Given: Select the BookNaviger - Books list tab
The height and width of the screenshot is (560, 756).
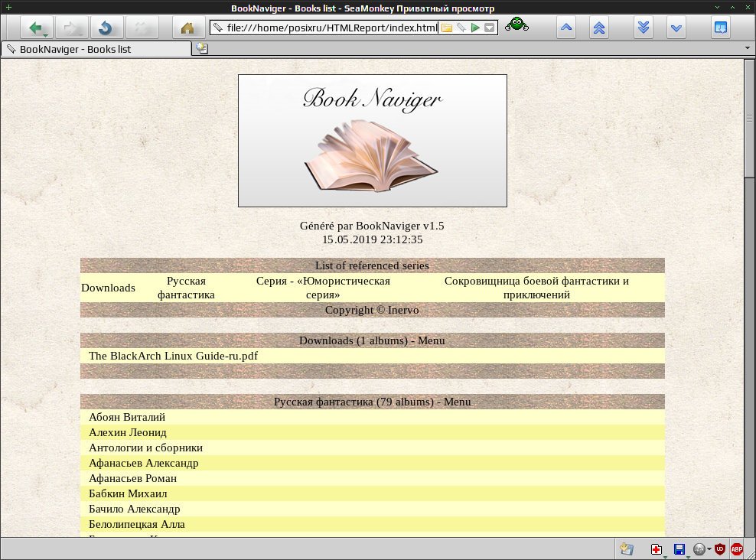Looking at the screenshot, I should 96,49.
